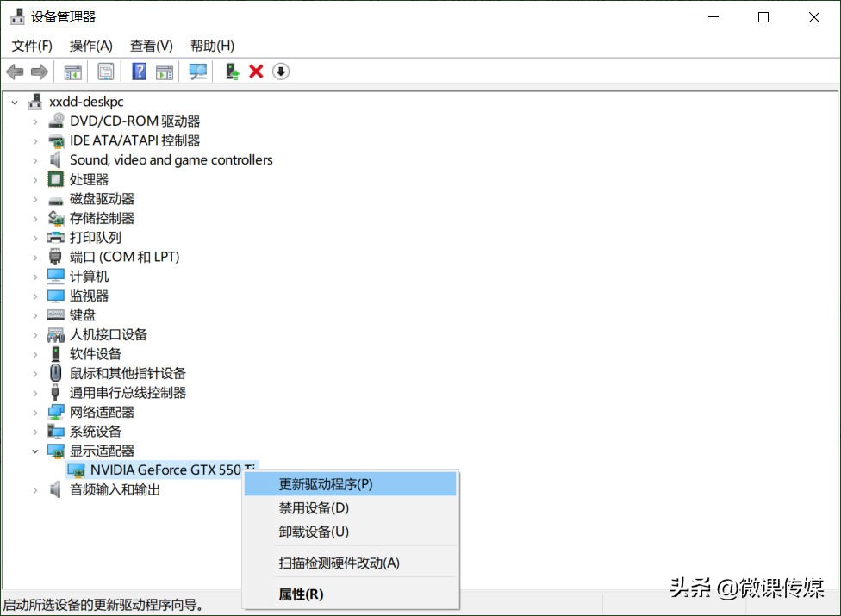Expand the 处理器 category
This screenshot has width=841, height=616.
tap(35, 179)
